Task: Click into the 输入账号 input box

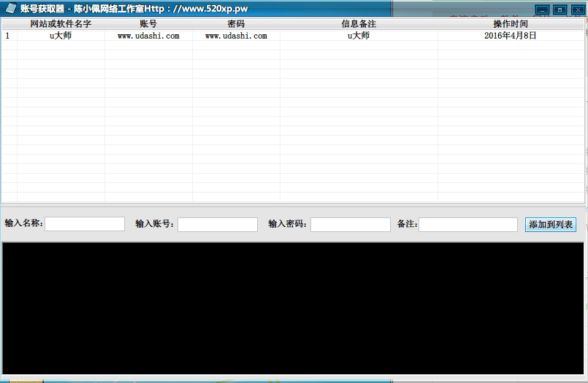Action: (218, 224)
